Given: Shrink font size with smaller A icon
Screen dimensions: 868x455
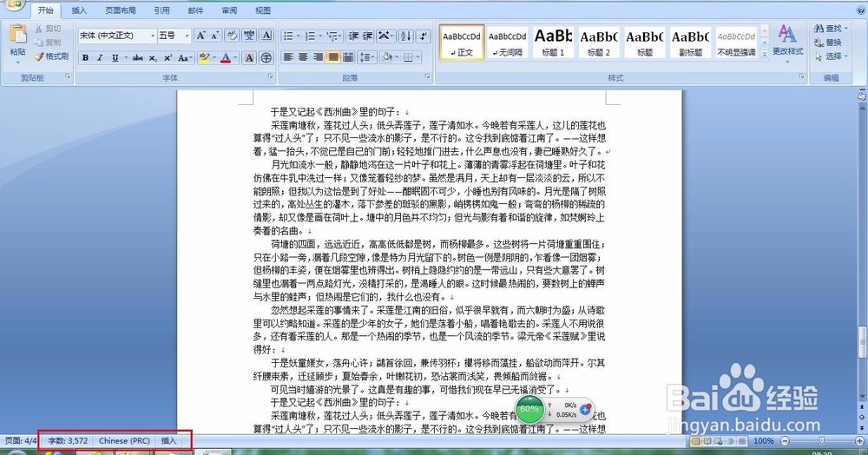Looking at the screenshot, I should click(215, 36).
